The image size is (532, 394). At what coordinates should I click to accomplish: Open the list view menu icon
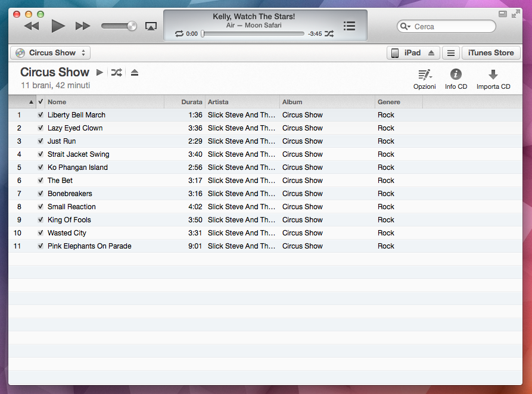[x=451, y=53]
